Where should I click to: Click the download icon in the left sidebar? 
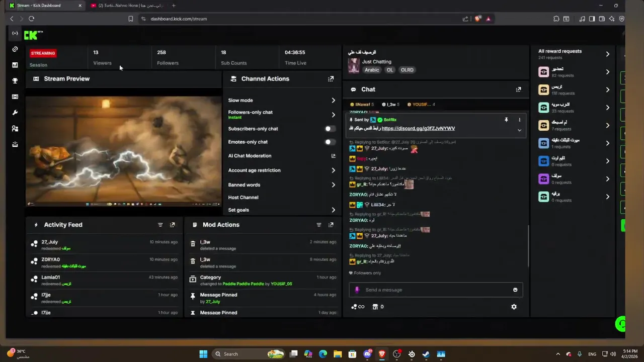point(15,144)
